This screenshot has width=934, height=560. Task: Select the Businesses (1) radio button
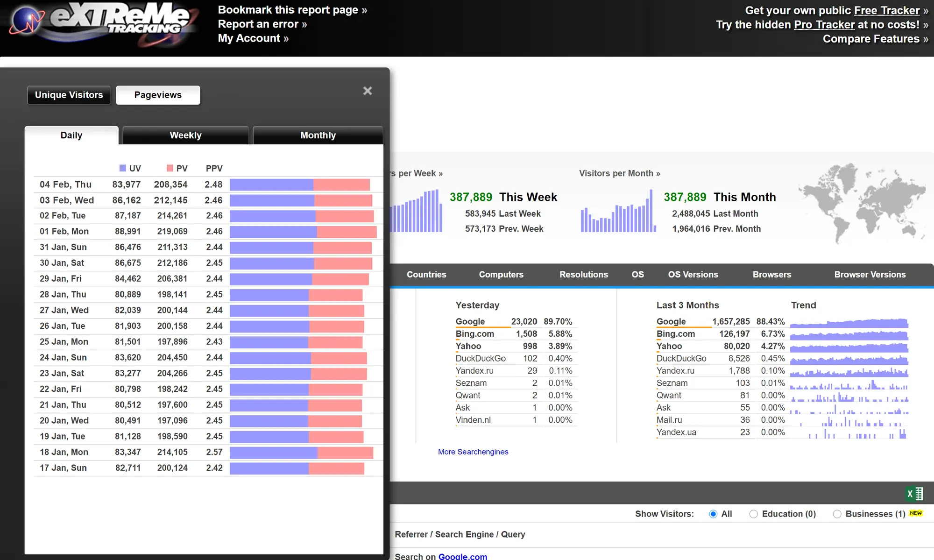pos(837,514)
